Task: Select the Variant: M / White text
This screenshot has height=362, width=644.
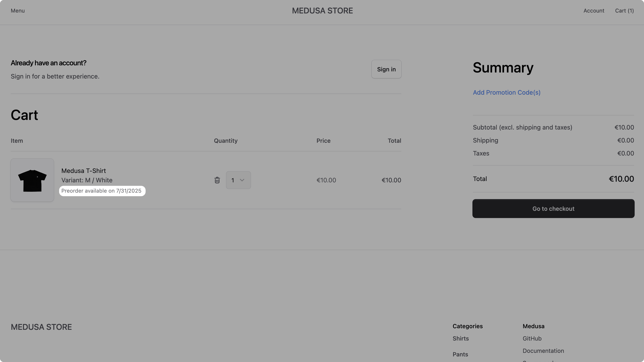Action: pyautogui.click(x=87, y=180)
